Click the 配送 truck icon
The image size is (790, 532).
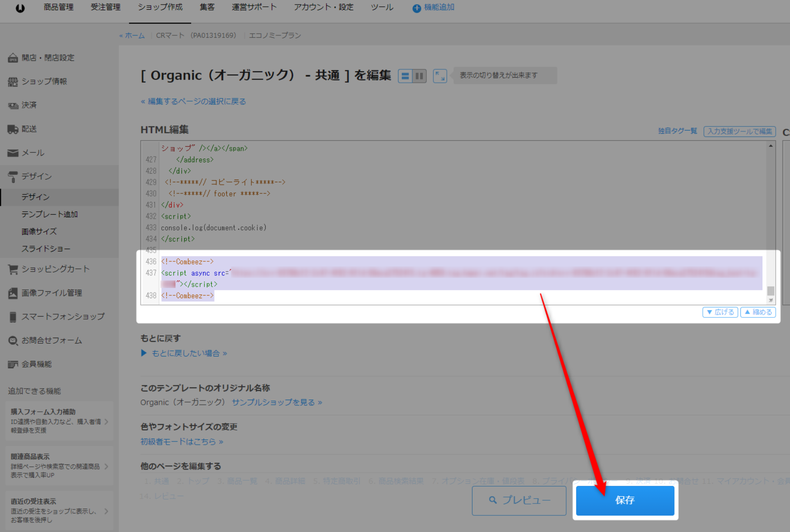click(x=13, y=129)
